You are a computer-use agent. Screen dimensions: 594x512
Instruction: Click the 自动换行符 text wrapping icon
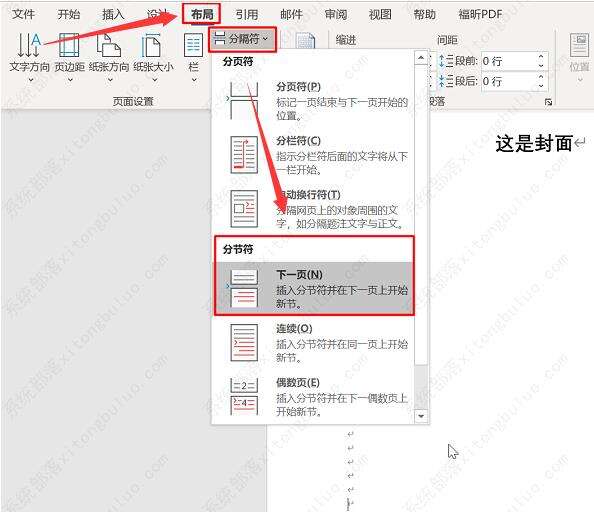pyautogui.click(x=244, y=209)
